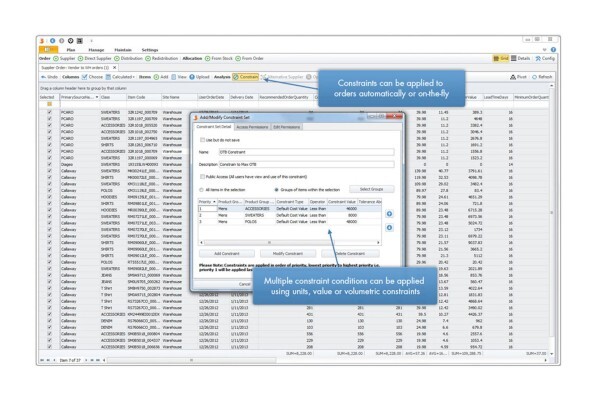Select 'Groups of items within the selection' radio
The width and height of the screenshot is (600, 400).
276,190
